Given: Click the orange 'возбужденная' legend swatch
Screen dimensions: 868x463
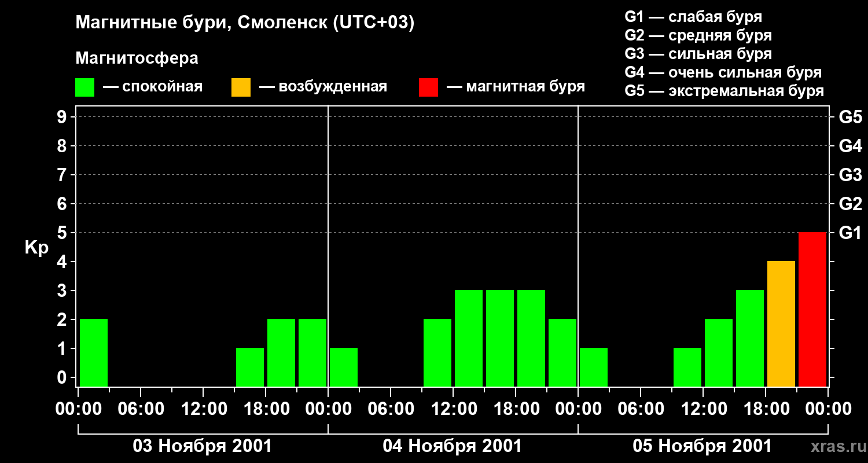Looking at the screenshot, I should tap(241, 87).
